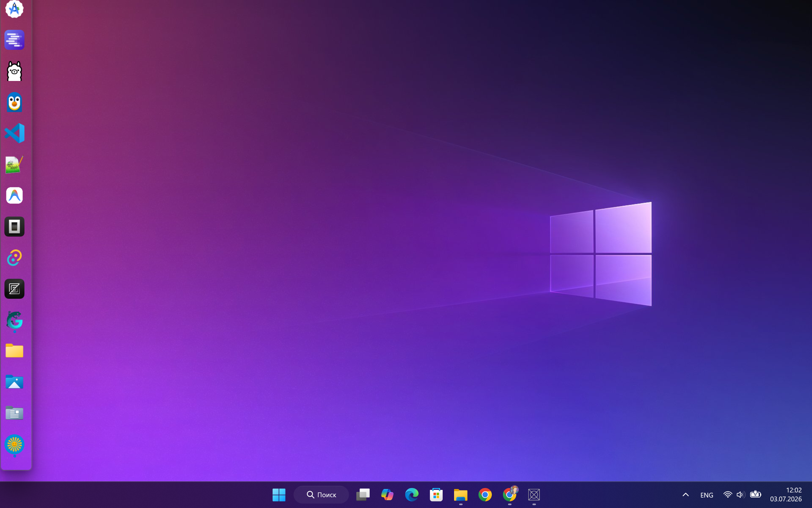Launch Copilot from the taskbar
Screen dimensions: 812x508
coord(387,495)
